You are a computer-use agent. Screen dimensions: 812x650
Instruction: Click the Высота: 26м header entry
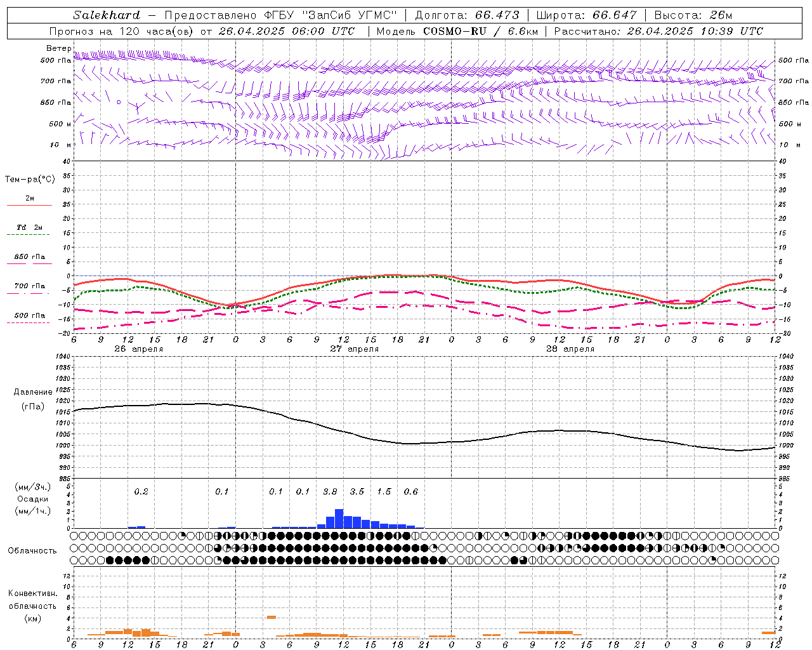click(693, 15)
